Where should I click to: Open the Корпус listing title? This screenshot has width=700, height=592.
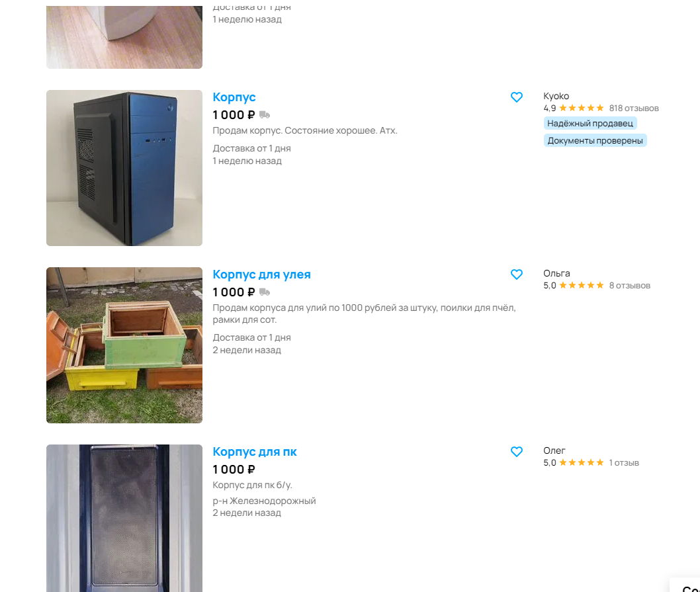click(x=234, y=97)
